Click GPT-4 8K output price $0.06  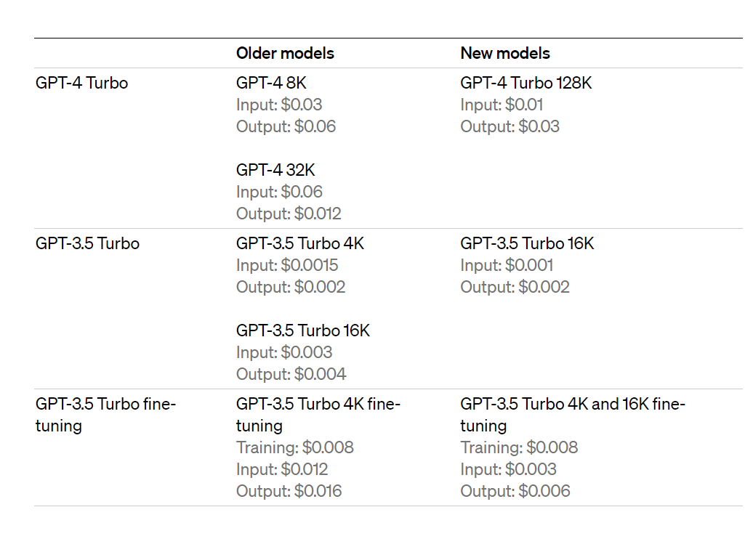[x=286, y=126]
